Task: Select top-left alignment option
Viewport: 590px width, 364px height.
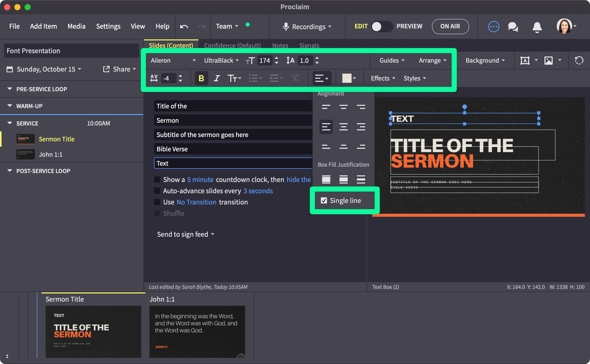Action: (x=326, y=107)
